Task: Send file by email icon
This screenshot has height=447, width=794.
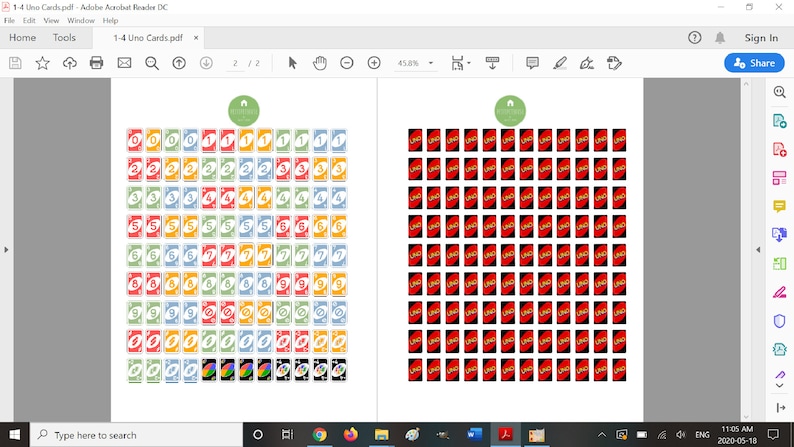Action: [x=124, y=63]
